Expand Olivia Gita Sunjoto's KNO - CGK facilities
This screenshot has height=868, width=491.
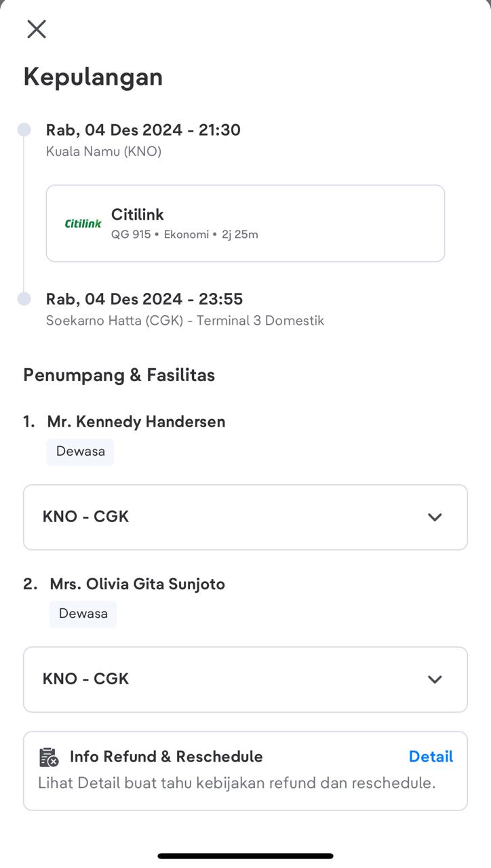pos(245,679)
